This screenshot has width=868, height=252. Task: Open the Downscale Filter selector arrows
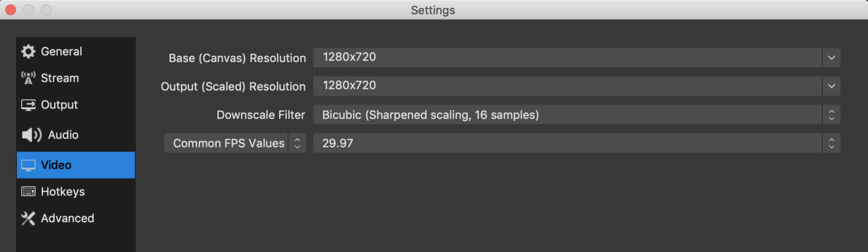(x=831, y=115)
